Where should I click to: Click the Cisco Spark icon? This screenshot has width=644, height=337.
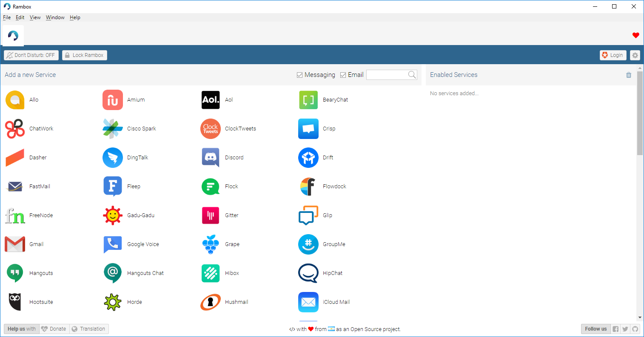click(x=113, y=129)
